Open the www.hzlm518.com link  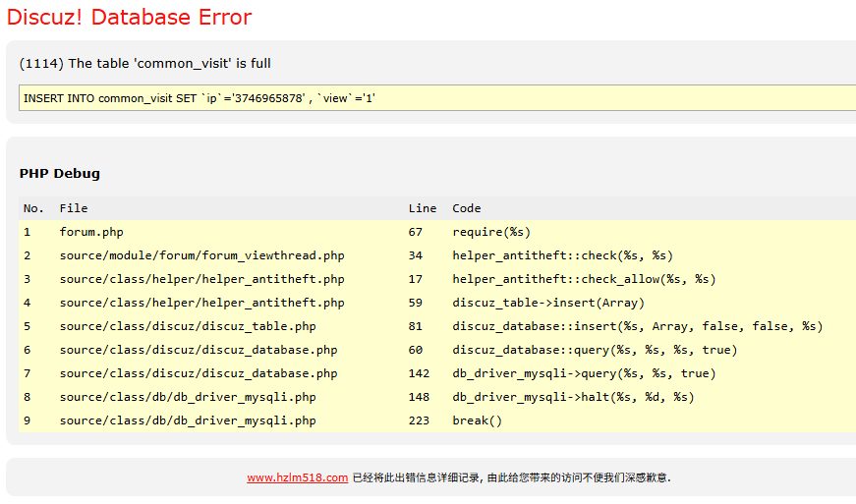tap(297, 477)
